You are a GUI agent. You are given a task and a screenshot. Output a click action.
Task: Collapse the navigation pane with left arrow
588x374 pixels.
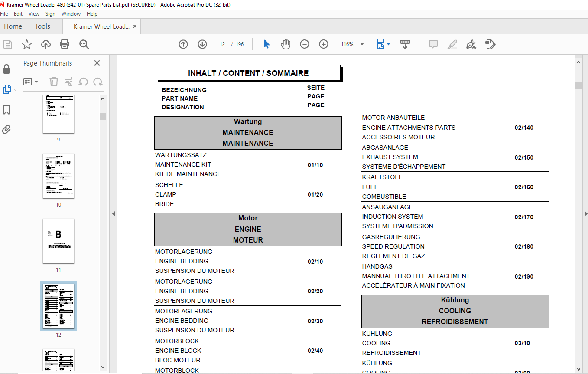(x=114, y=213)
